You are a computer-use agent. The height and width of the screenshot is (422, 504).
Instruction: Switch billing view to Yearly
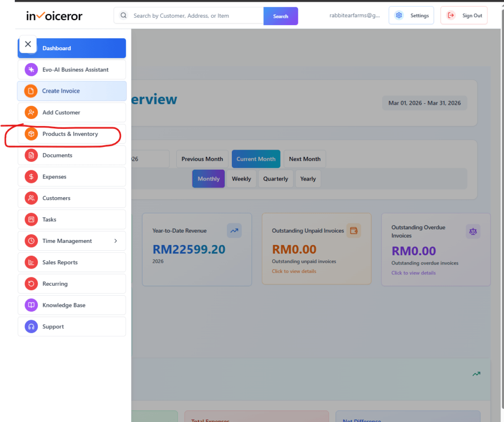tap(308, 179)
